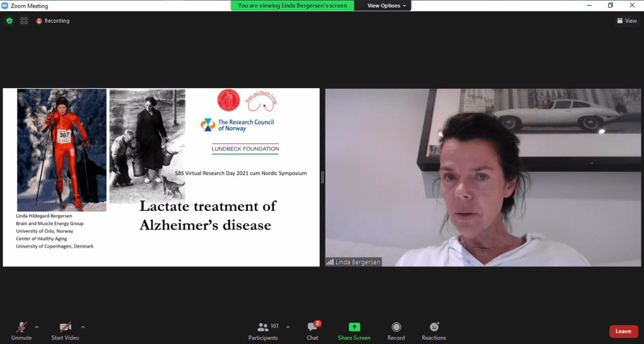Open the Participants panel
Screen dimensions: 644x344
[263, 331]
